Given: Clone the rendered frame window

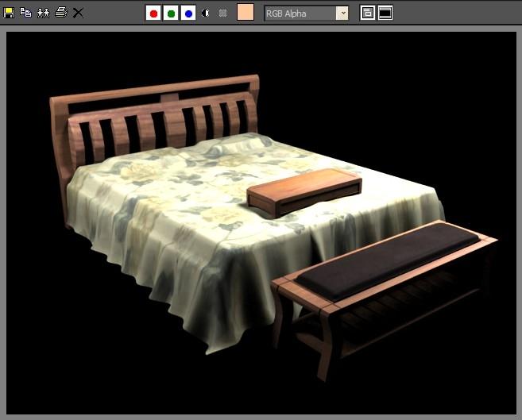Looking at the screenshot, I should [x=43, y=13].
